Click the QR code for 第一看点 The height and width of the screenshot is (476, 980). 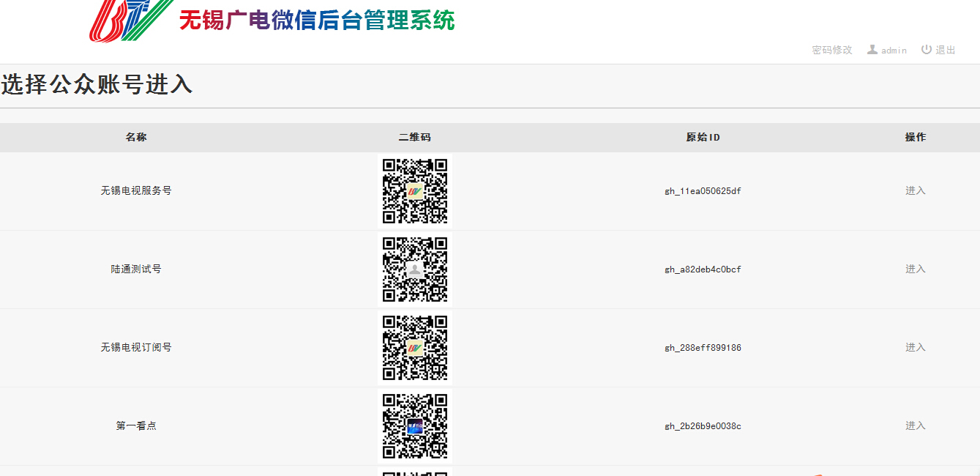coord(415,425)
